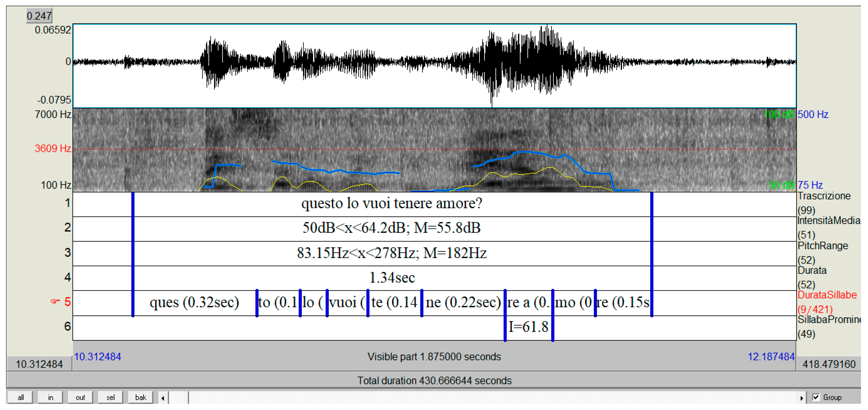Click the 'sel' zoom to selection button

(110, 397)
